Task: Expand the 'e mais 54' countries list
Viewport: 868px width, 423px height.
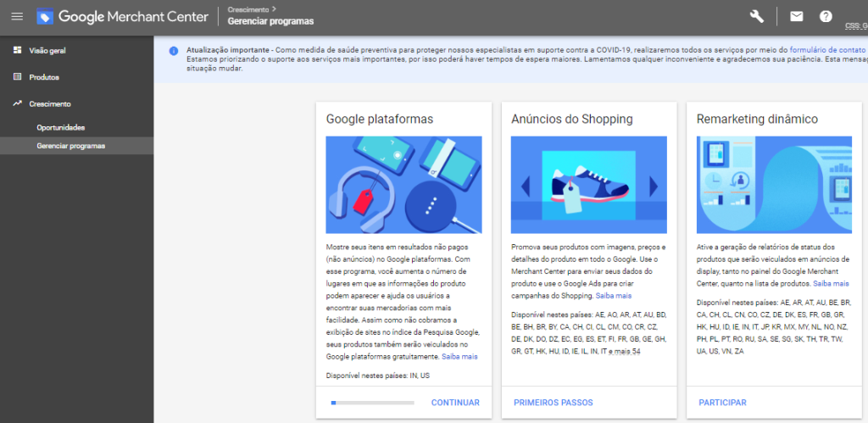Action: [624, 351]
